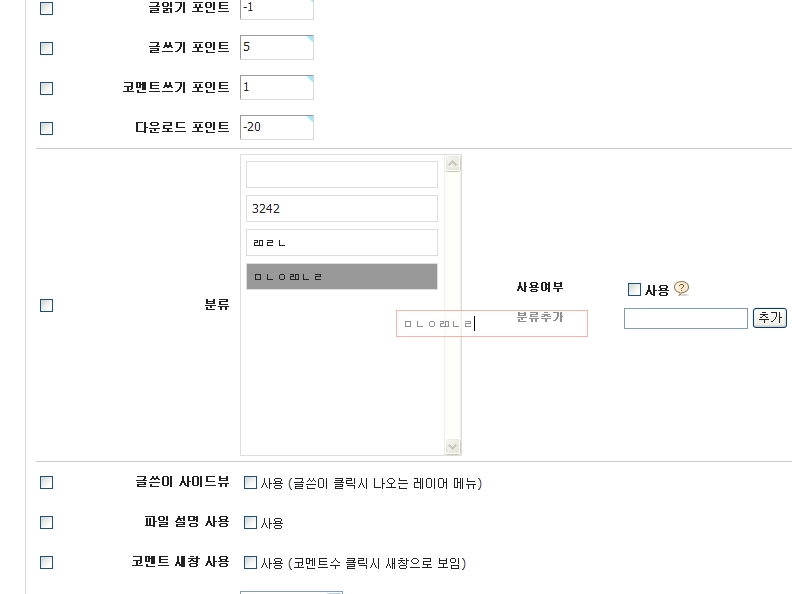Check the 사용 checkbox for 사용여부
Viewport: 792px width, 594px height.
(x=634, y=290)
